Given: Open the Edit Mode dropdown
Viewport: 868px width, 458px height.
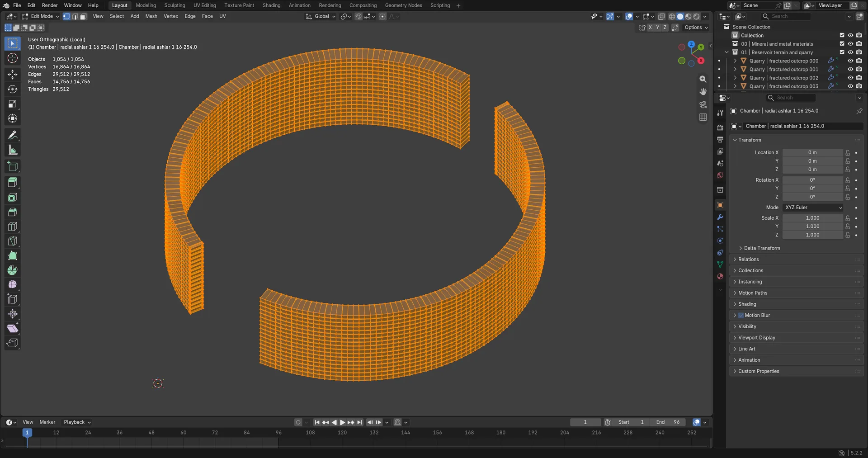Looking at the screenshot, I should (41, 16).
